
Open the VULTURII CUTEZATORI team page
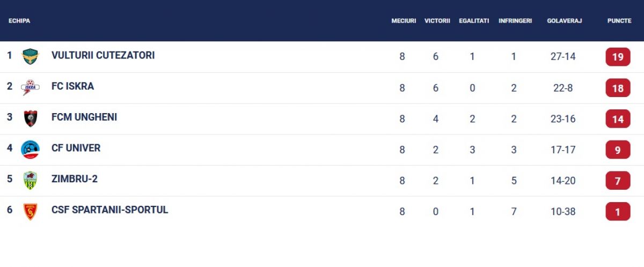[x=103, y=55]
